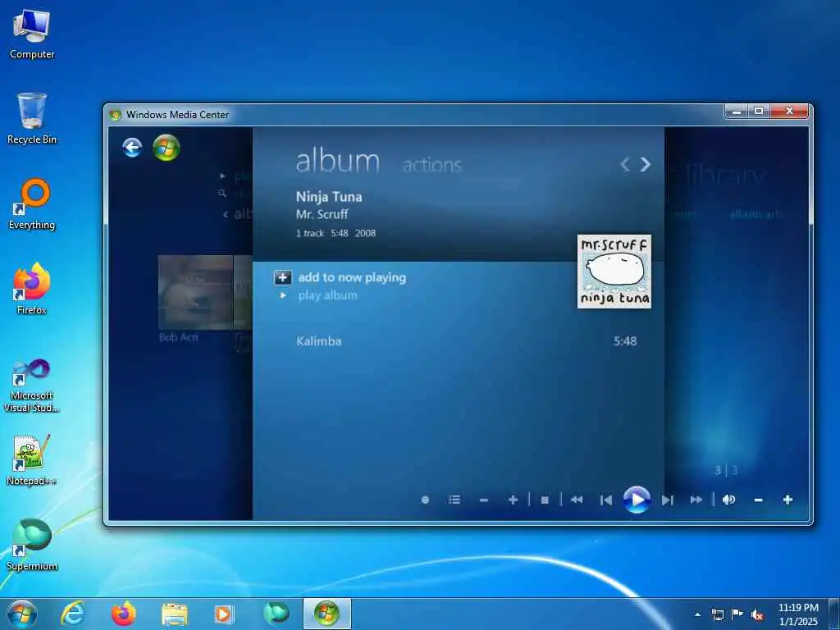Skip to previous track
Image resolution: width=840 pixels, height=630 pixels.
(606, 500)
